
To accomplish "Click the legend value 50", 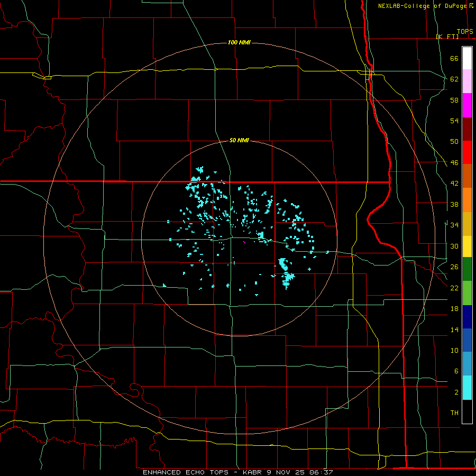I will (x=454, y=142).
